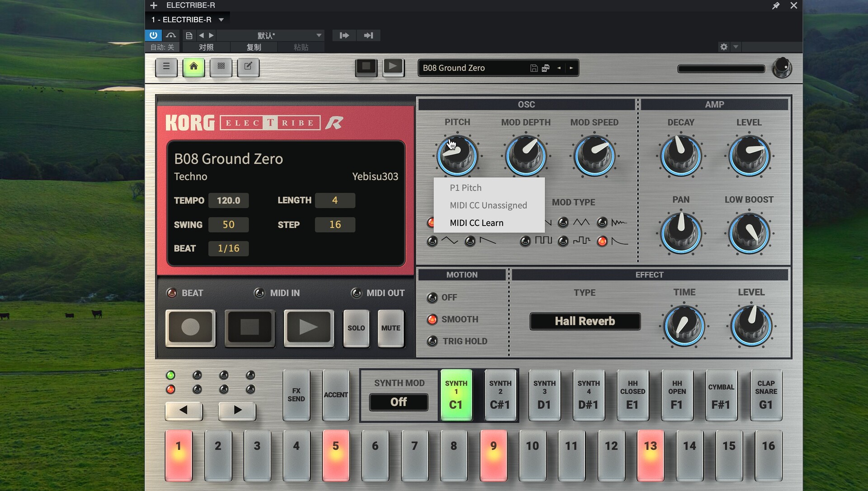Click the FX SEND button
This screenshot has width=868, height=491.
[296, 395]
